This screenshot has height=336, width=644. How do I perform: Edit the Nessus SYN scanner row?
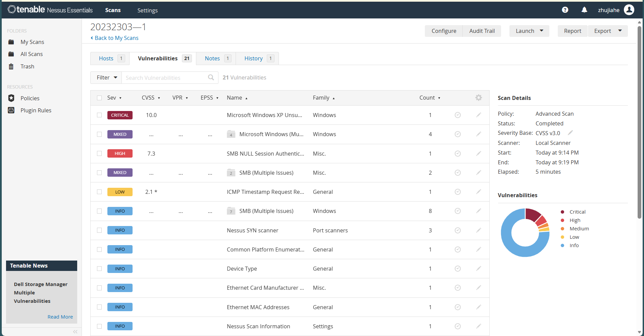479,230
